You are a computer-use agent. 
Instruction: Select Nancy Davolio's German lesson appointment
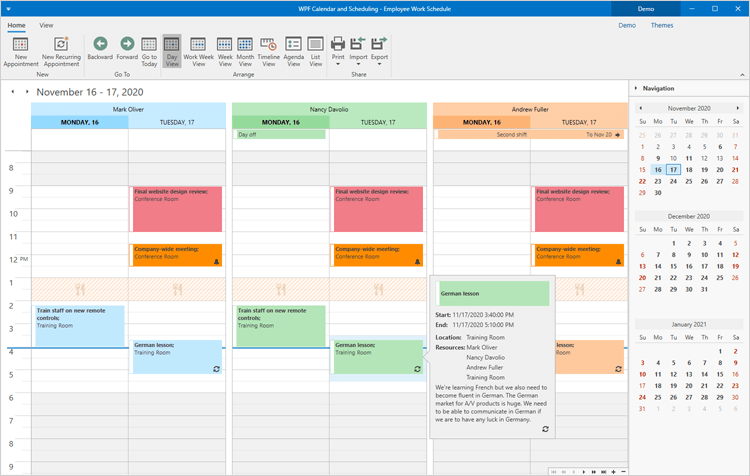coord(377,357)
